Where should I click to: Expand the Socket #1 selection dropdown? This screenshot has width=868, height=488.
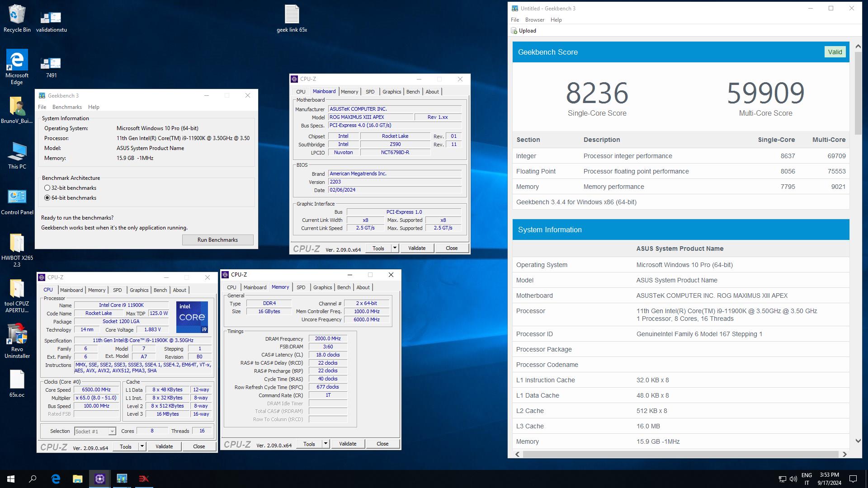112,432
